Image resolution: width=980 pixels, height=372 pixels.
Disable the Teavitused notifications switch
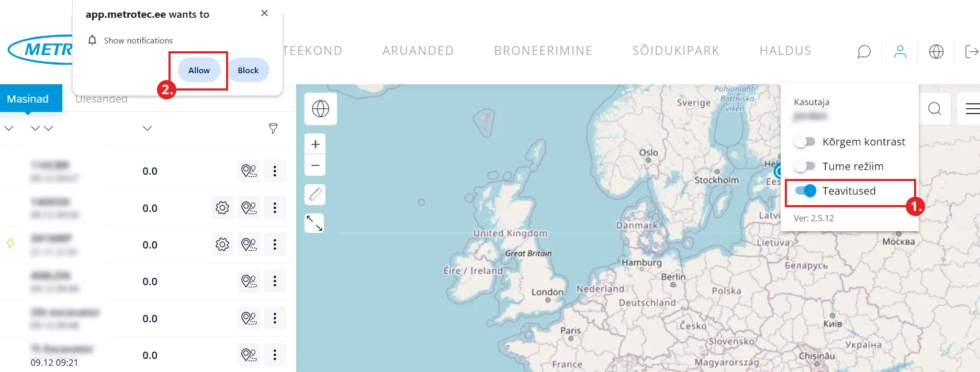(x=805, y=191)
